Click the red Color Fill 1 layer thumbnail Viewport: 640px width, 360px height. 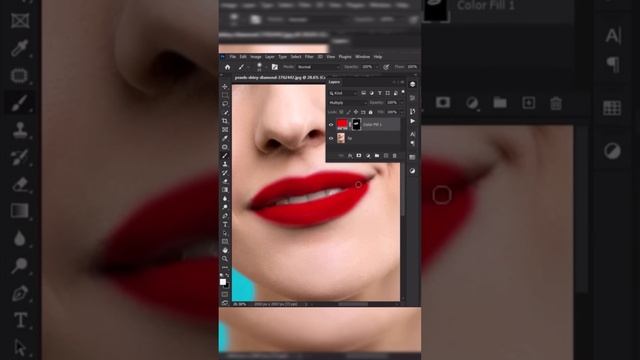(342, 124)
